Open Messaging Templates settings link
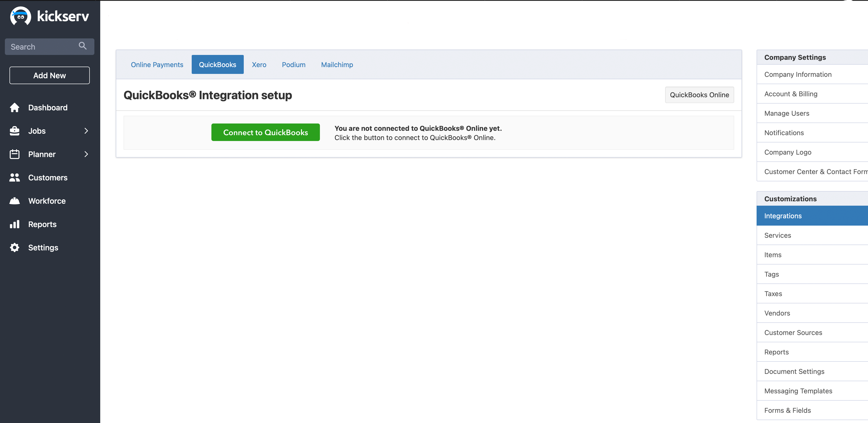This screenshot has height=423, width=868. pos(798,391)
